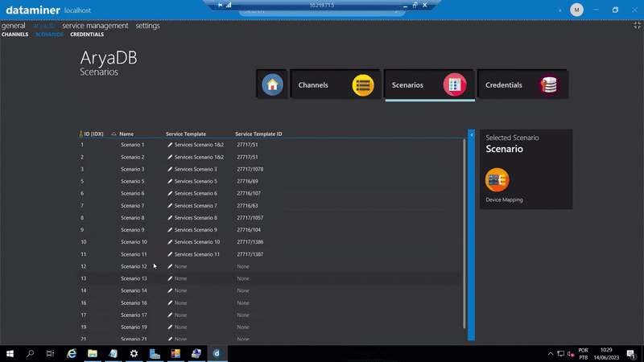
Task: Edit service template of Scenario 16
Action: 170,303
